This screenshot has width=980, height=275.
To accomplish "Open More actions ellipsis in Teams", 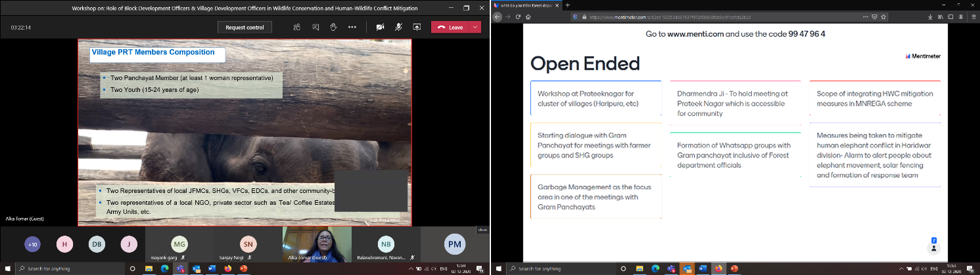I will (352, 27).
